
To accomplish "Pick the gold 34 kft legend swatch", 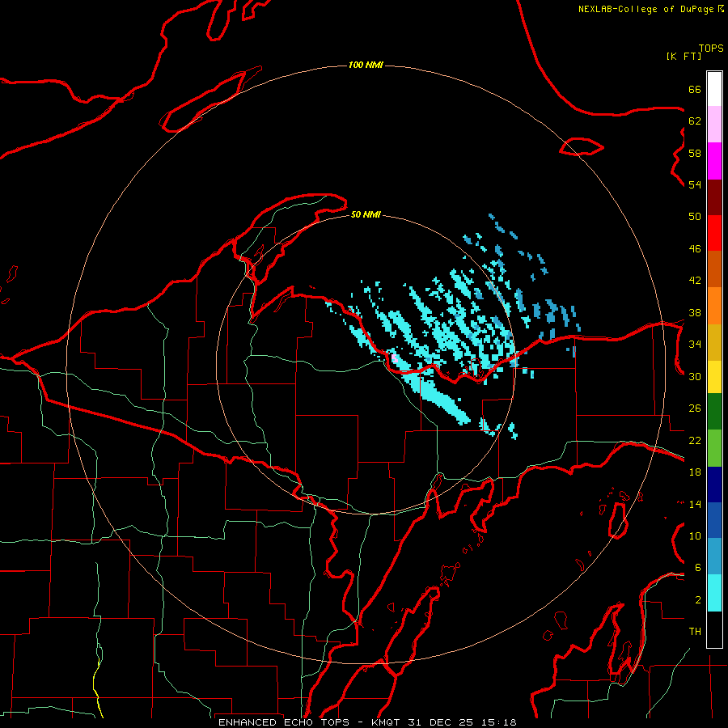I will click(714, 342).
